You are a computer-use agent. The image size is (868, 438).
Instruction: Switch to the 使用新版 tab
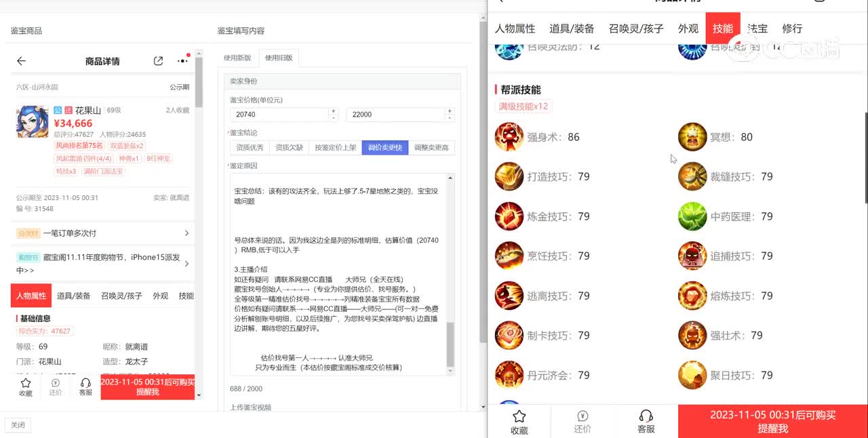click(237, 58)
